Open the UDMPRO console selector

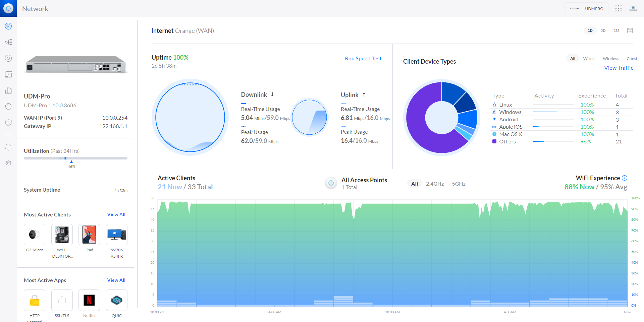tap(586, 8)
